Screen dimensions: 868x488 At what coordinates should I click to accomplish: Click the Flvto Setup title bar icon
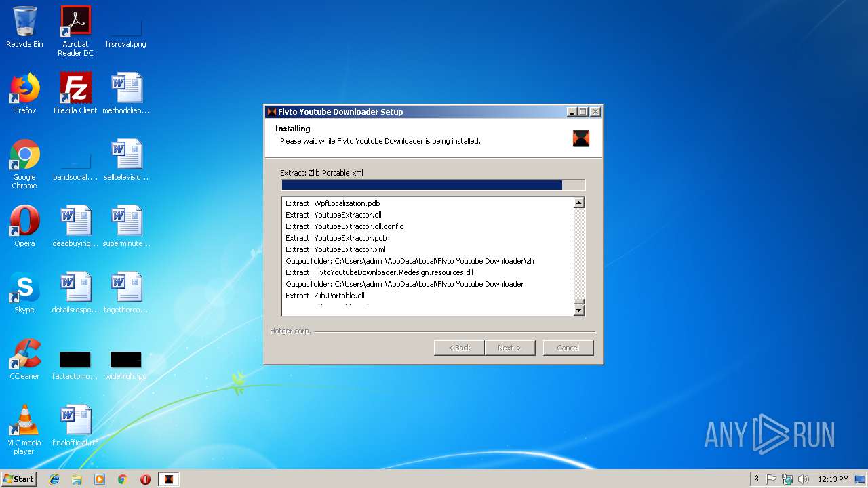[272, 112]
